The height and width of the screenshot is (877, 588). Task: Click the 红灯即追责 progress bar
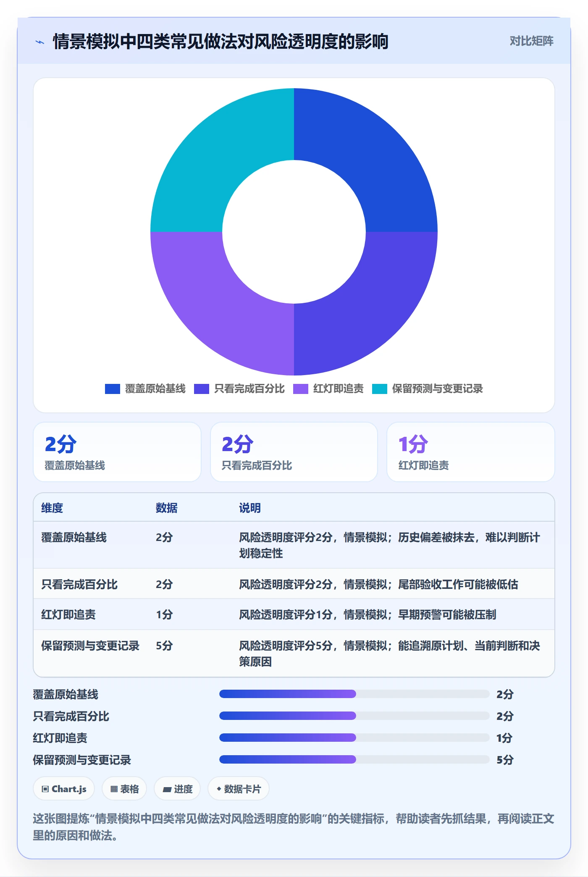tap(354, 738)
